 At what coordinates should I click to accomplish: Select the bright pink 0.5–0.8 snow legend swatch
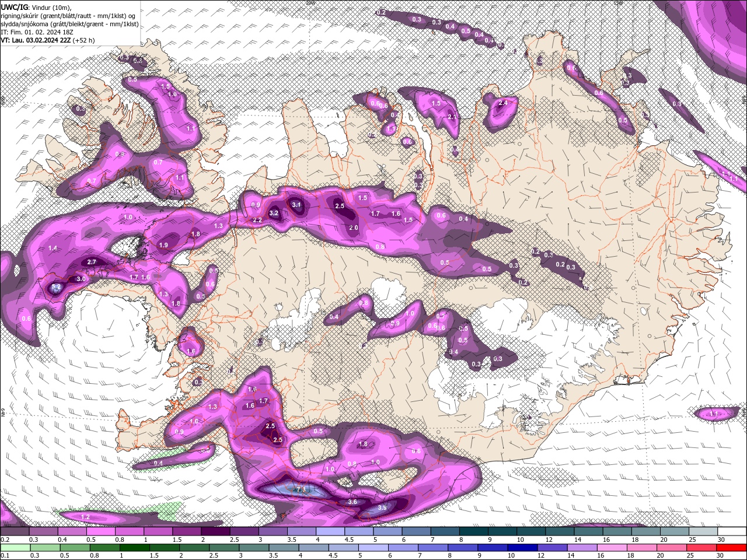pos(100,531)
